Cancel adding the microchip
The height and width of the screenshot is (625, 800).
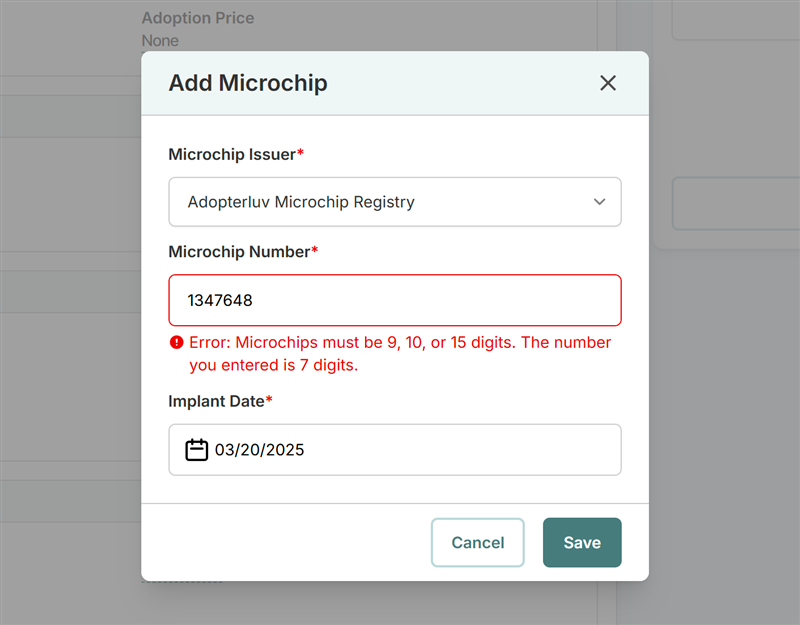tap(478, 542)
